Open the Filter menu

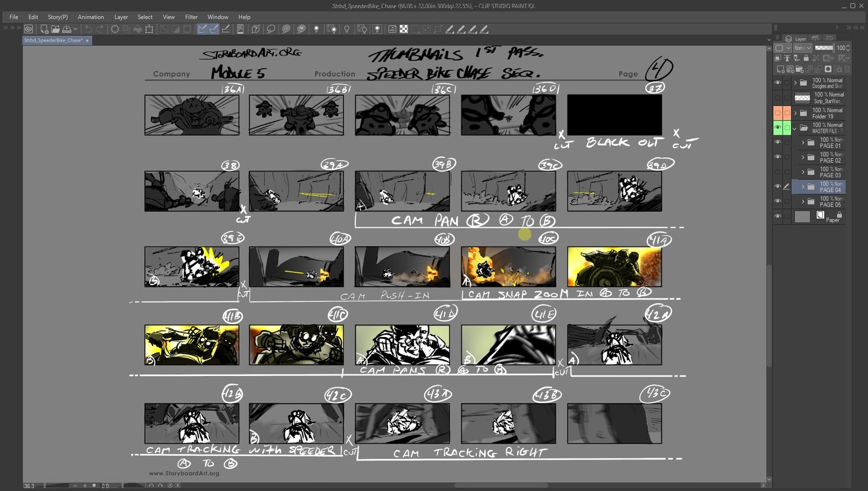192,17
